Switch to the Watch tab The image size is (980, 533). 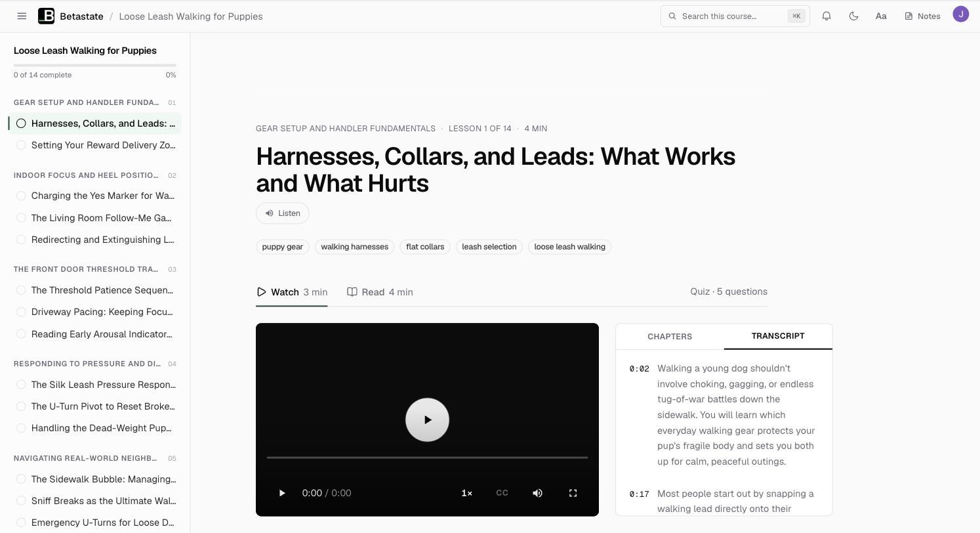click(x=292, y=292)
